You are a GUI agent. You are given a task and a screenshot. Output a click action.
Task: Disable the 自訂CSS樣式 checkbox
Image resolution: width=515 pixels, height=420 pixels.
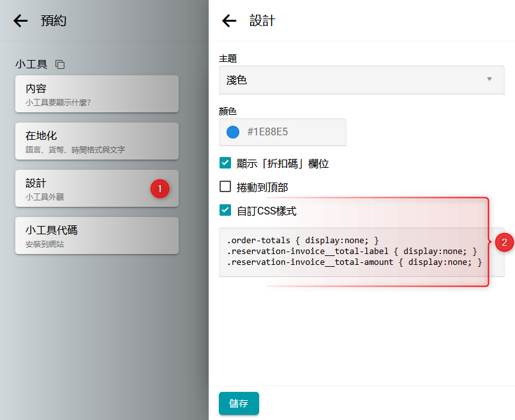[x=225, y=210]
